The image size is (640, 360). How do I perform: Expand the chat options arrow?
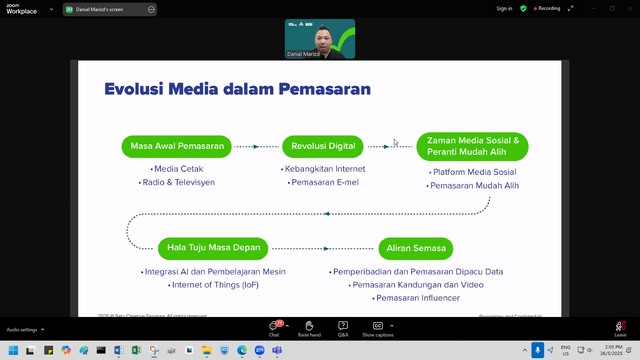point(287,326)
